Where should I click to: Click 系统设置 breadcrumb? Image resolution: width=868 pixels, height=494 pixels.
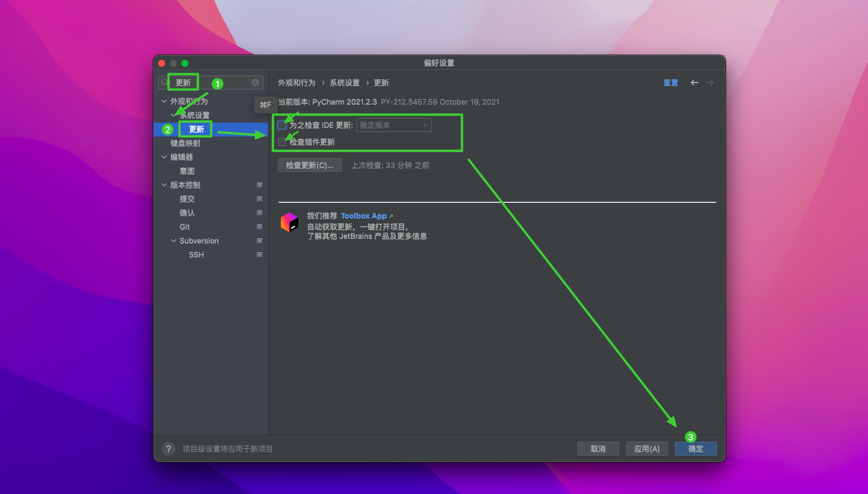tap(345, 83)
